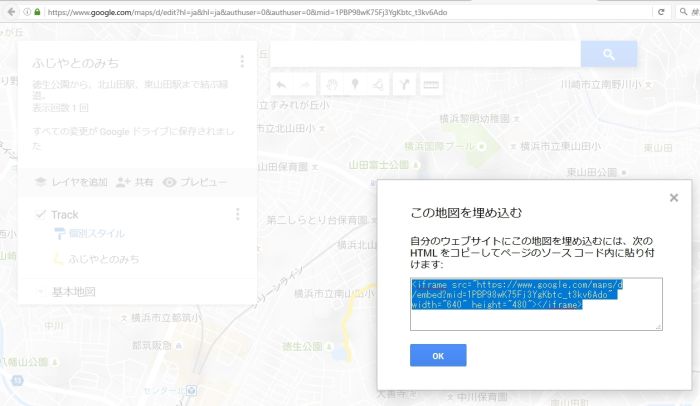Click the green padlock security icon
Image resolution: width=700 pixels, height=406 pixels.
pyautogui.click(x=38, y=12)
